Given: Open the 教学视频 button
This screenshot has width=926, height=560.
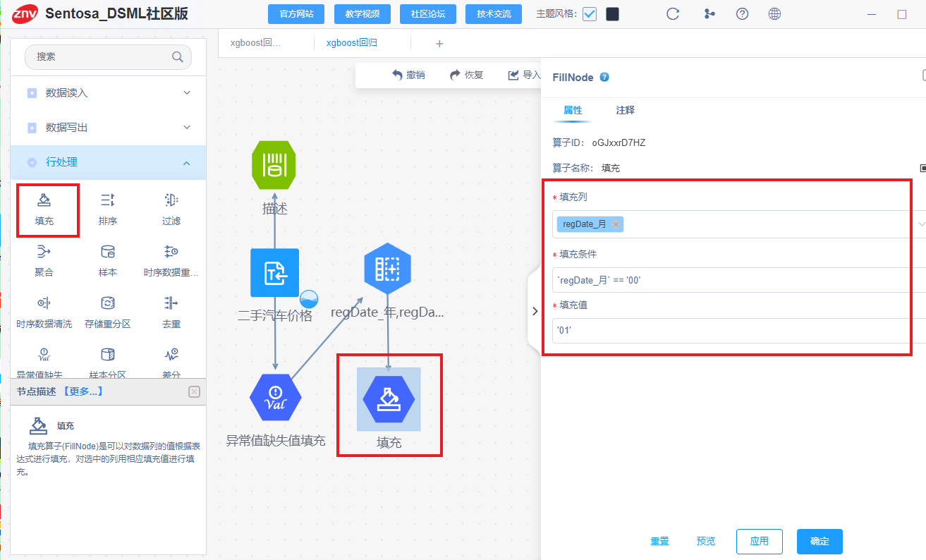Looking at the screenshot, I should pyautogui.click(x=362, y=14).
